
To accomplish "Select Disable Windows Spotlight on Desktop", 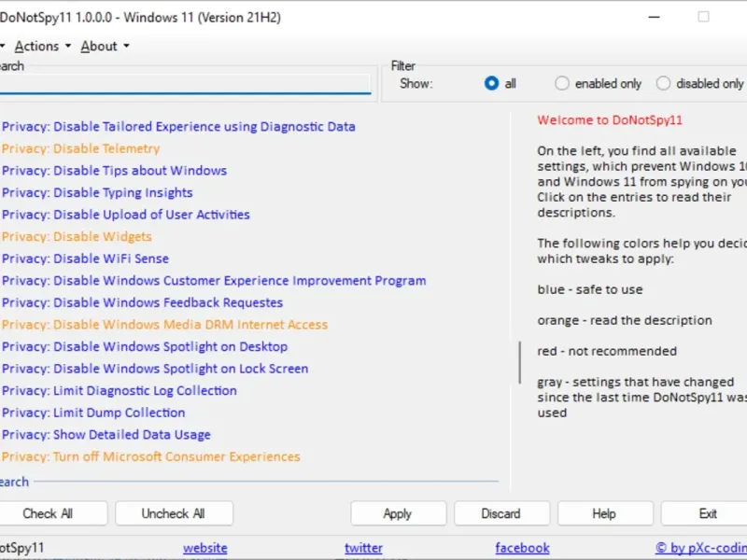I will click(145, 346).
